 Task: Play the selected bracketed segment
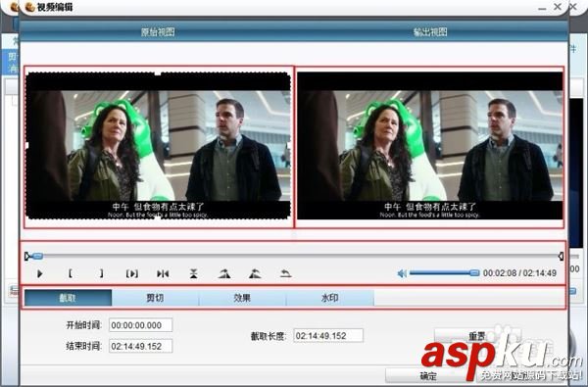132,273
